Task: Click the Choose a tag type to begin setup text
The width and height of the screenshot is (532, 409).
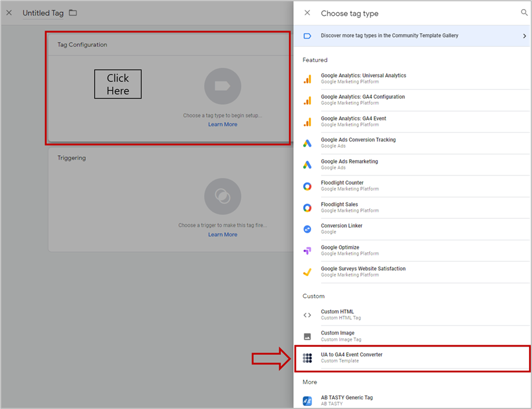Action: pyautogui.click(x=223, y=116)
